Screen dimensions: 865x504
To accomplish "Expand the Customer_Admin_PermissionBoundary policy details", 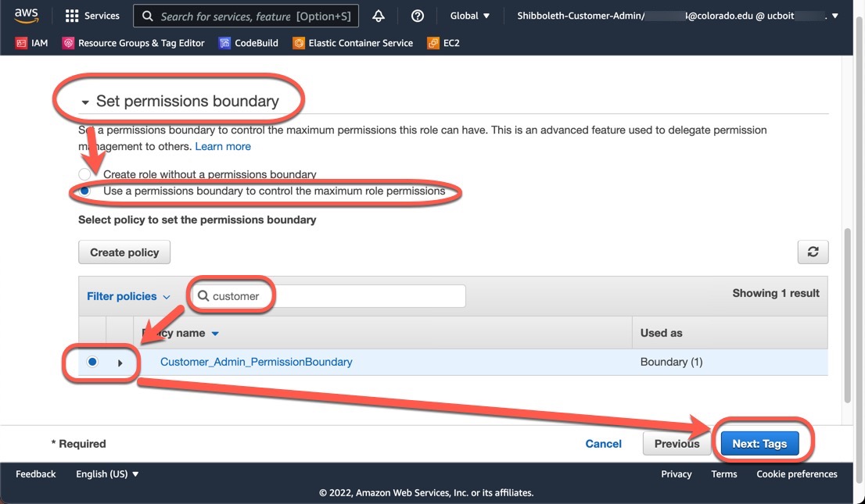I will (120, 363).
